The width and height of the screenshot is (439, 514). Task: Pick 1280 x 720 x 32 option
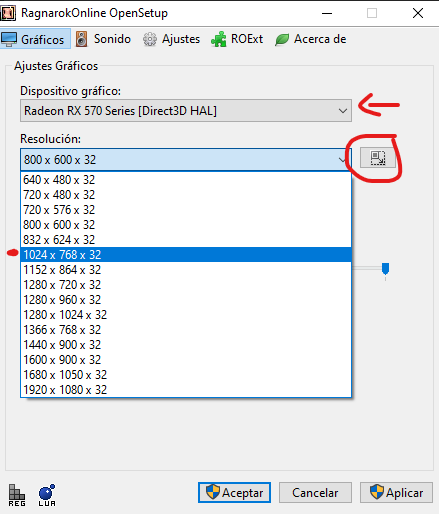186,285
